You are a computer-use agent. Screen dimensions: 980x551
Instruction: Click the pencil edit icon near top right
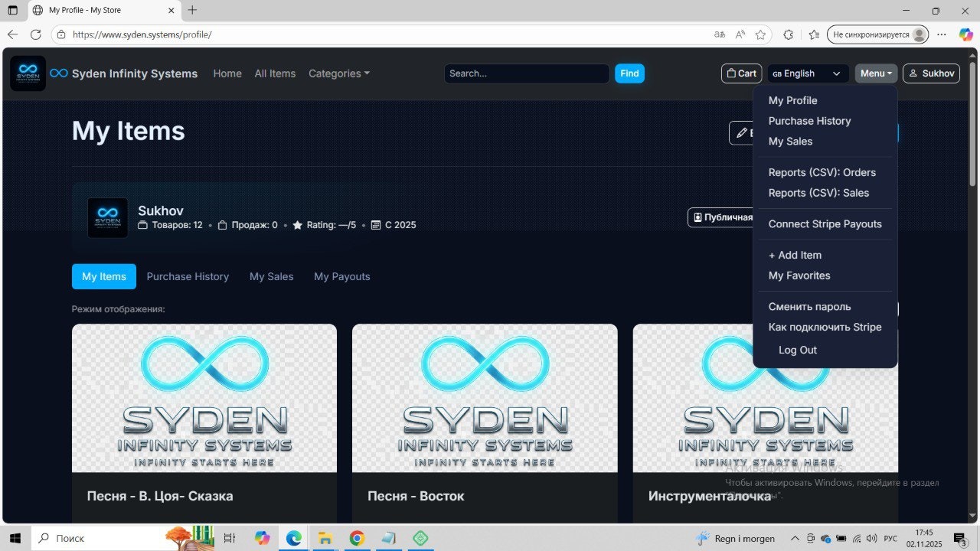pos(741,132)
